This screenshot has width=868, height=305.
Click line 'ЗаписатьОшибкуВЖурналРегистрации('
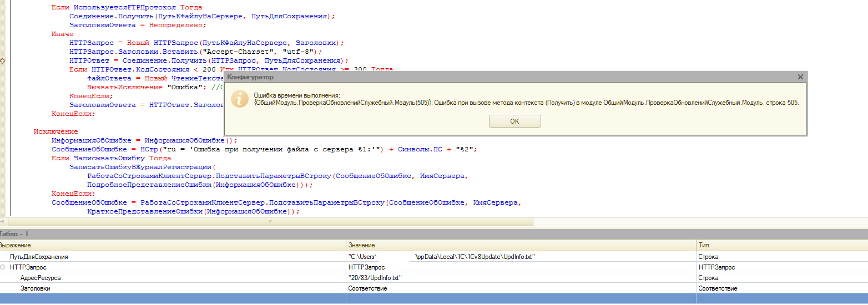(142, 167)
